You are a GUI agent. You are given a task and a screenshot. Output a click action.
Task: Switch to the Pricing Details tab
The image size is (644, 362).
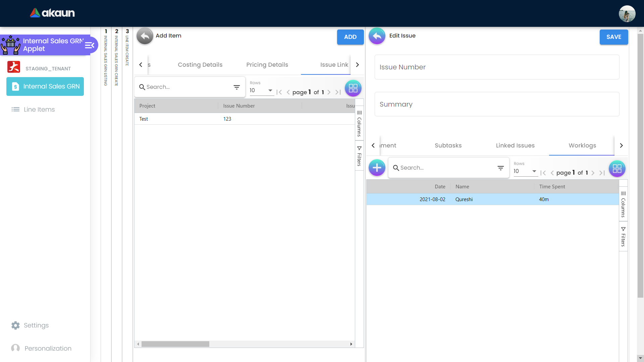267,65
